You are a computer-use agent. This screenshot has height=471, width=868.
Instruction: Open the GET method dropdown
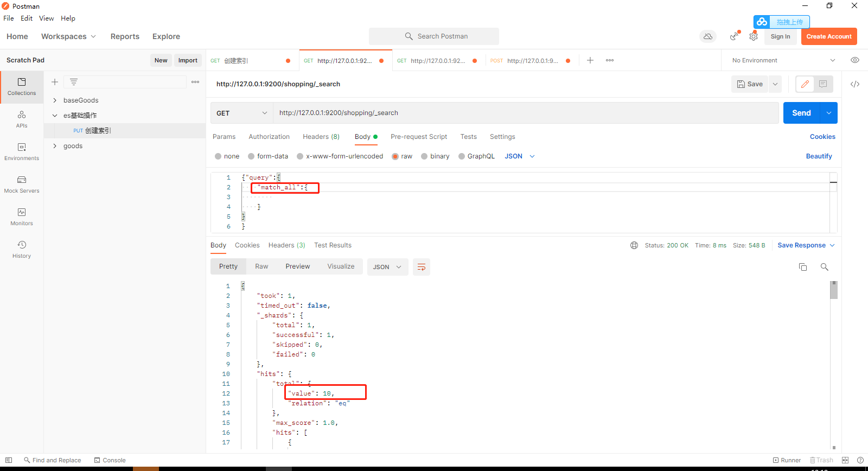241,113
